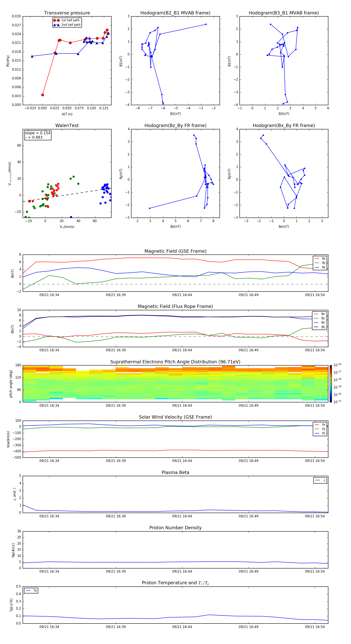
Task: Select "By'" in the flux rope legend
Action: [x=320, y=318]
